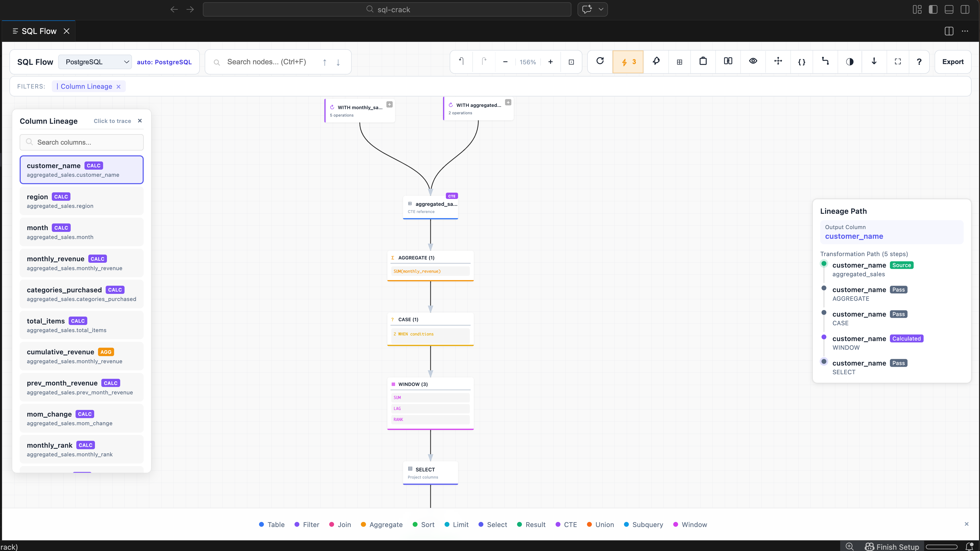Click the refresh diagram icon
Image resolution: width=980 pixels, height=551 pixels.
600,61
